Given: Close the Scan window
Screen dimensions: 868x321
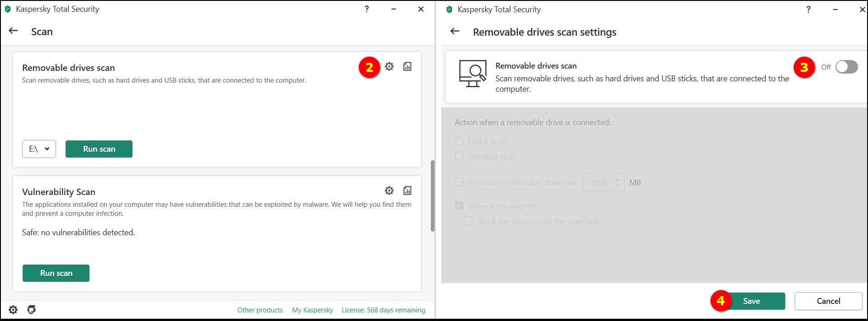Looking at the screenshot, I should [421, 9].
